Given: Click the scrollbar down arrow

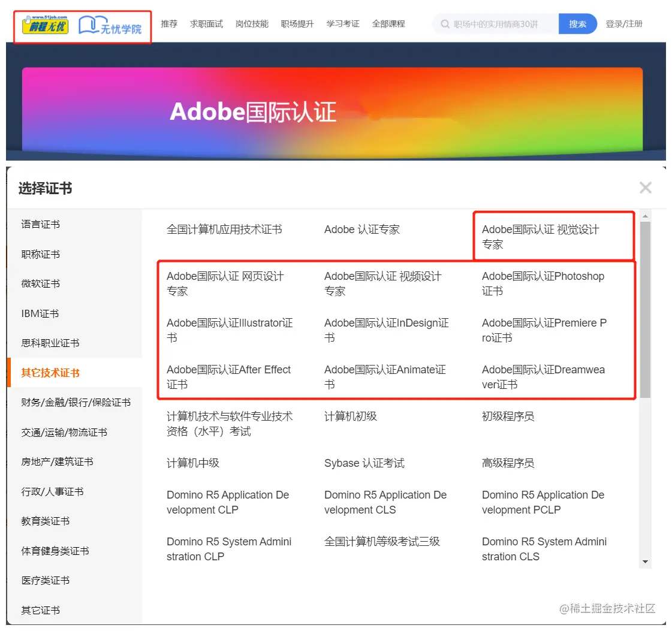Looking at the screenshot, I should [645, 561].
